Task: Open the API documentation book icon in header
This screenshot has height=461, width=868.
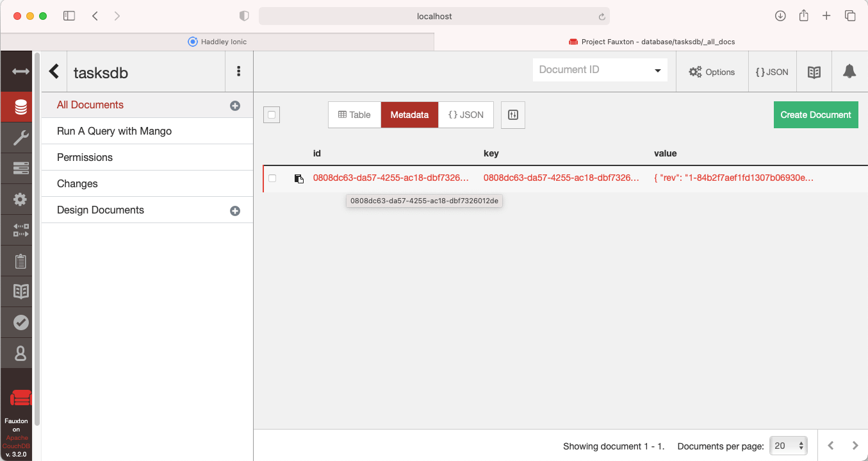Action: (x=814, y=72)
